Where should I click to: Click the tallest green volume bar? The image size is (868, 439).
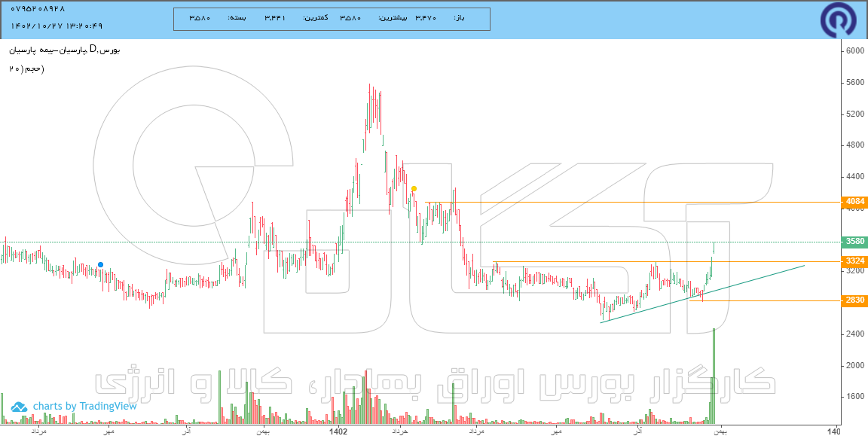[714, 376]
